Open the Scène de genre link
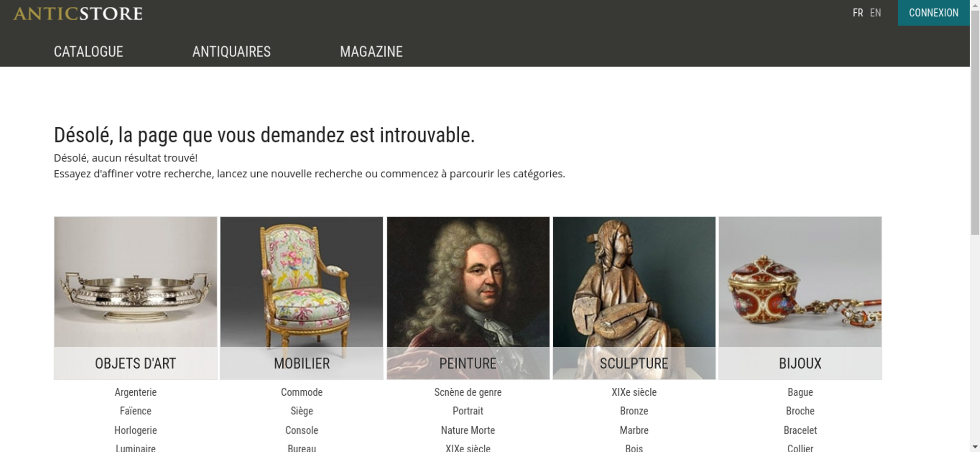The width and height of the screenshot is (980, 452). tap(468, 392)
